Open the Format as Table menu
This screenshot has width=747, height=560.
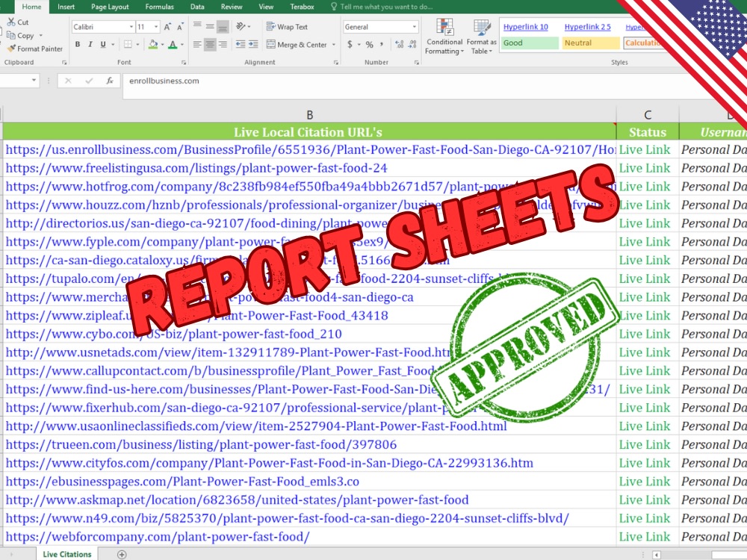tap(482, 37)
